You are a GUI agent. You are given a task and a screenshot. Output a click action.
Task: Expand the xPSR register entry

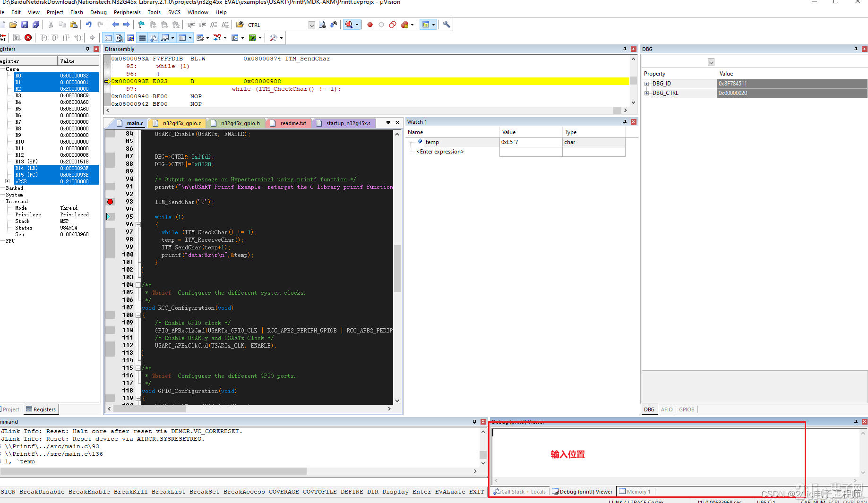[x=8, y=181]
